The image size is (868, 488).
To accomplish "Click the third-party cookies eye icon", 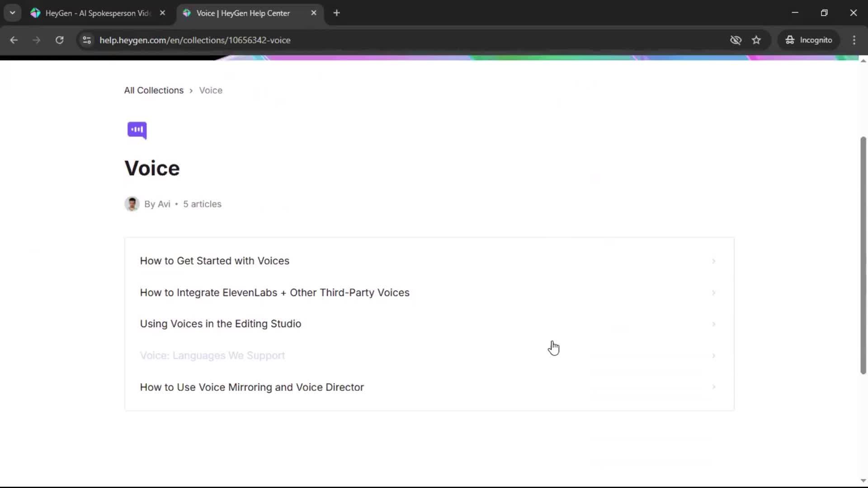I will point(736,40).
